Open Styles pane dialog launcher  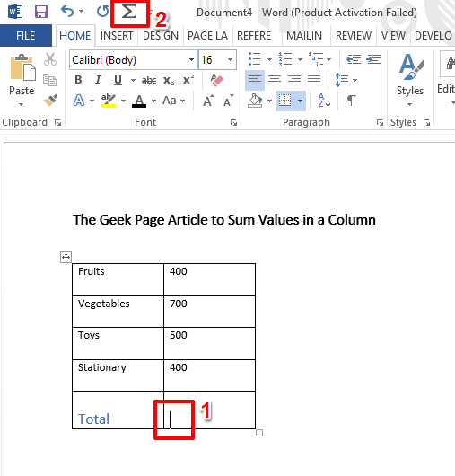click(x=427, y=123)
